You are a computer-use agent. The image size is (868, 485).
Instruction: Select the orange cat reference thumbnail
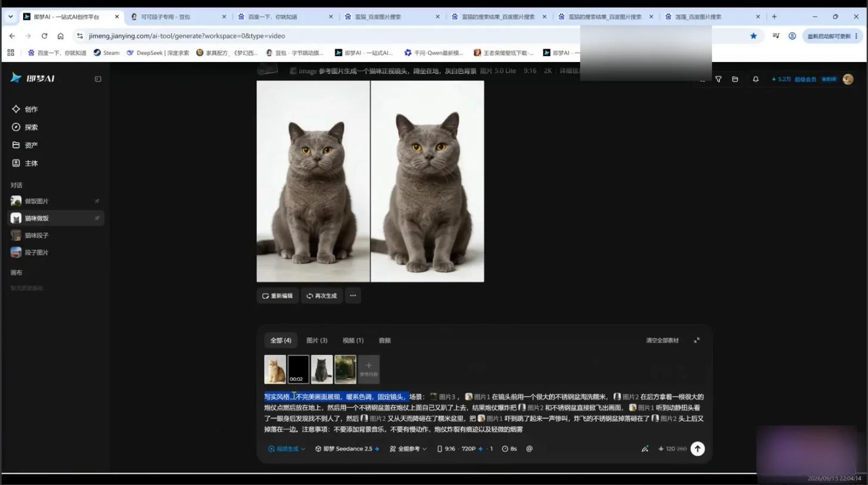[275, 369]
